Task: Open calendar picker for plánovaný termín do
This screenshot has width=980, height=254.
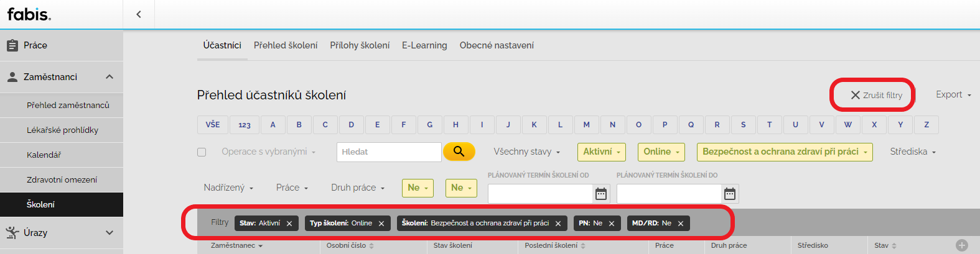Action: (730, 194)
